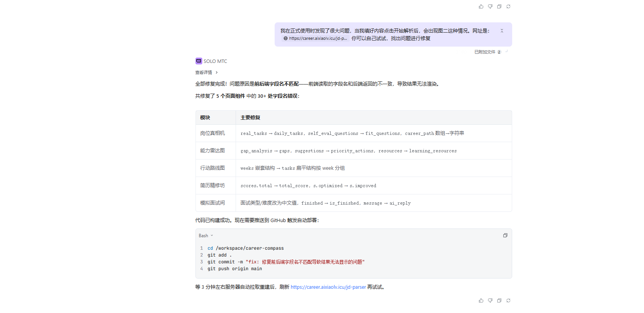Click the attached URL chip in user message
Screen dimensions: 644x313
(x=315, y=38)
